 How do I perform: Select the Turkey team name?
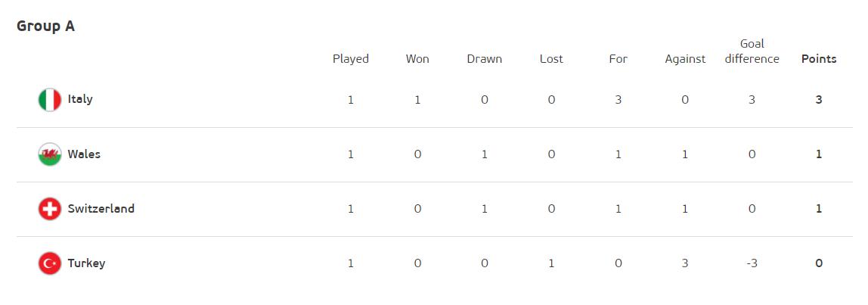pyautogui.click(x=86, y=263)
